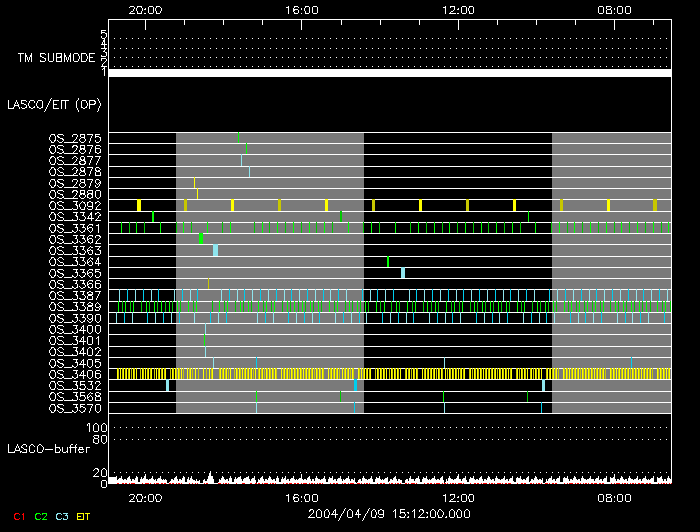Click the yellow marker in row OS_3366
This screenshot has height=532, width=700.
click(x=208, y=284)
